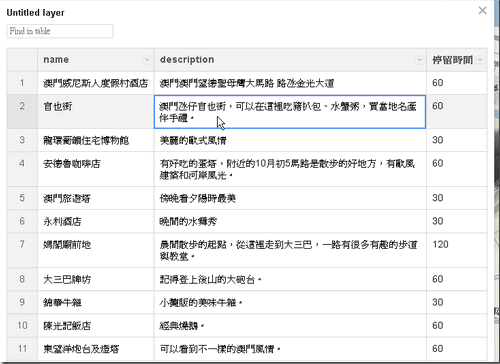
Task: Select the Untitled layer title text
Action: pos(35,13)
